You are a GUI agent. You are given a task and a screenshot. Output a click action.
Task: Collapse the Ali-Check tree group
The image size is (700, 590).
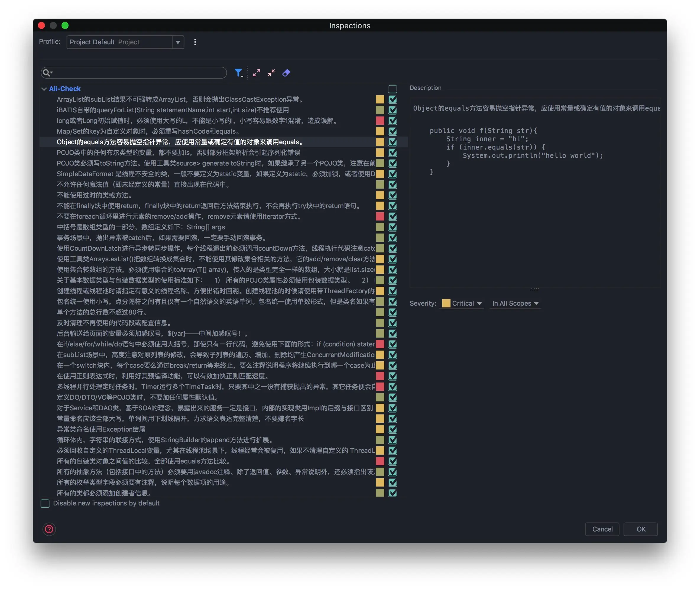(x=44, y=89)
